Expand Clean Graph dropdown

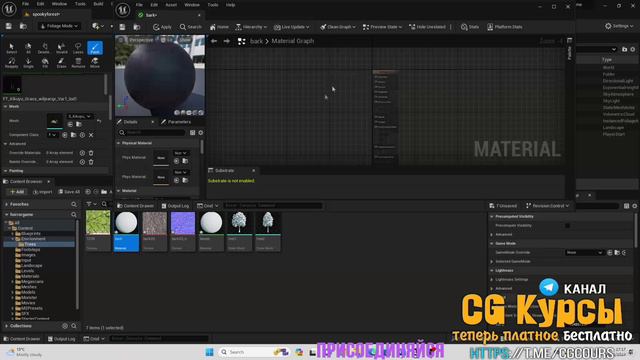338,27
